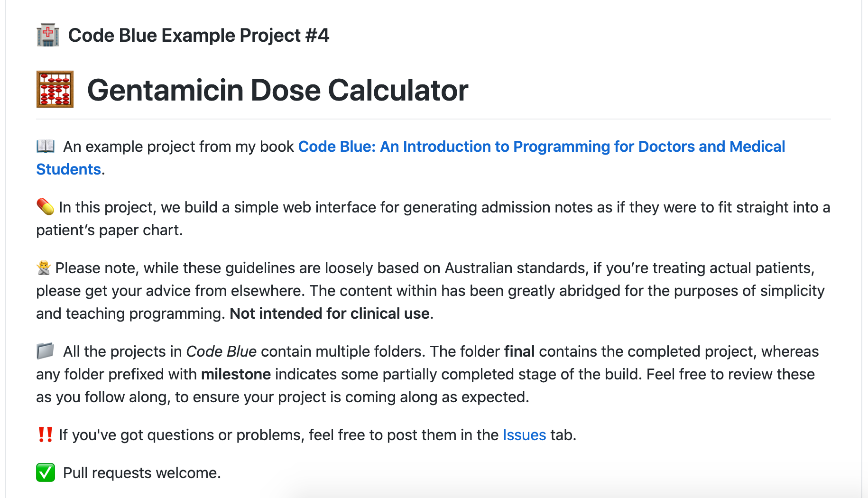The width and height of the screenshot is (868, 498).
Task: Click the Code Blue Example Project #4 heading
Action: pyautogui.click(x=199, y=36)
